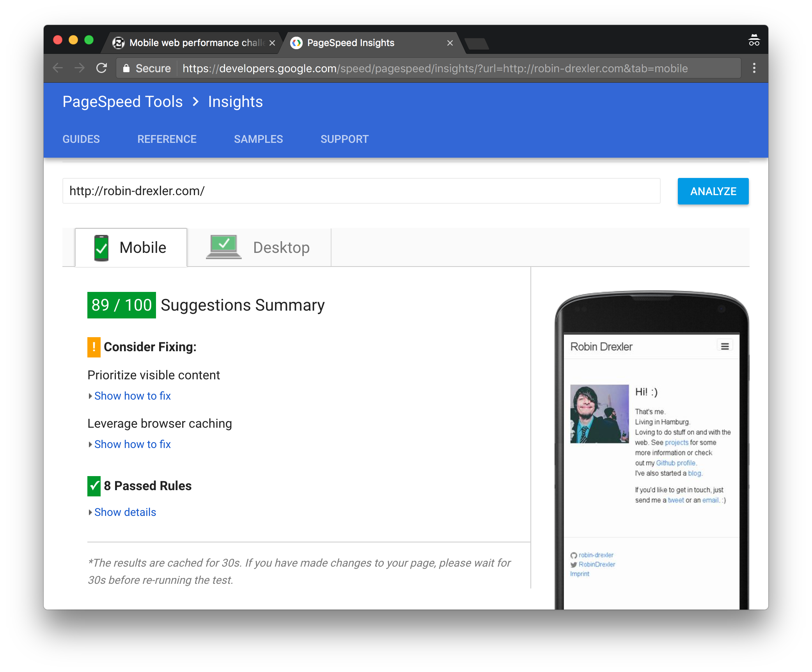Click the Github profile link in preview
The width and height of the screenshot is (812, 672).
click(676, 463)
